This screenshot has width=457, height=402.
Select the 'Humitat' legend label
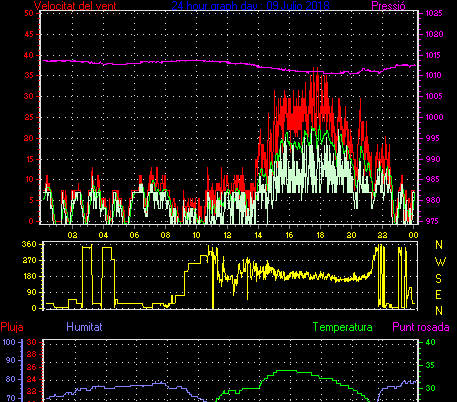[84, 327]
